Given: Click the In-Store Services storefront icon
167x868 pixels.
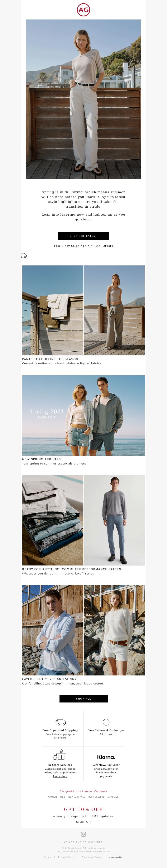Looking at the screenshot, I should 60,755.
